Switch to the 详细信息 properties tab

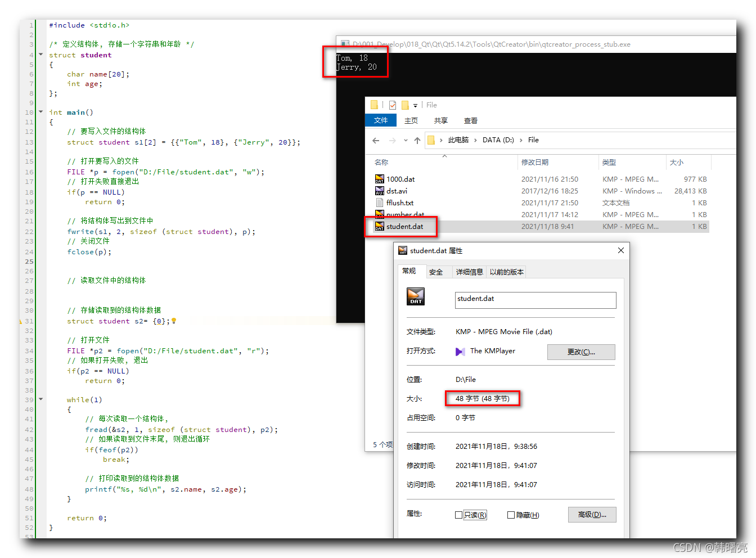[470, 272]
